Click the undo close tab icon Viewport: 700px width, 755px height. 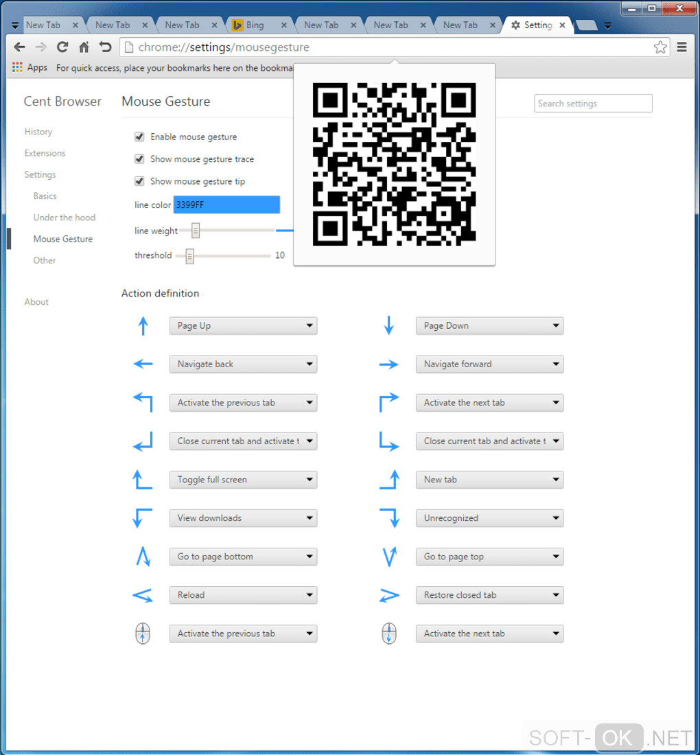(x=105, y=47)
